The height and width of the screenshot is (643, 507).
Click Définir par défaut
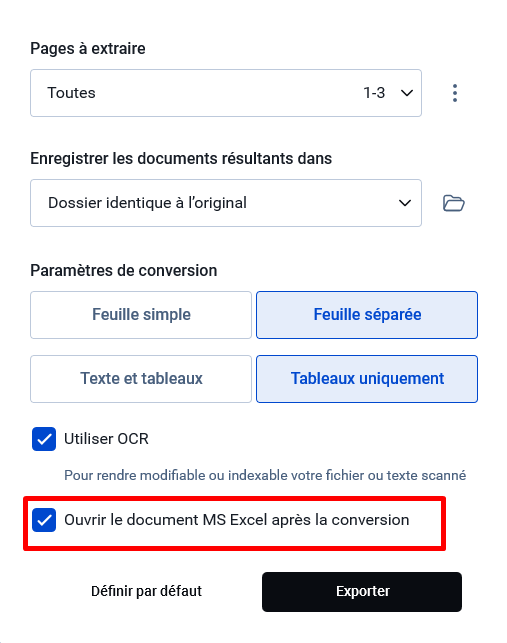(x=146, y=591)
